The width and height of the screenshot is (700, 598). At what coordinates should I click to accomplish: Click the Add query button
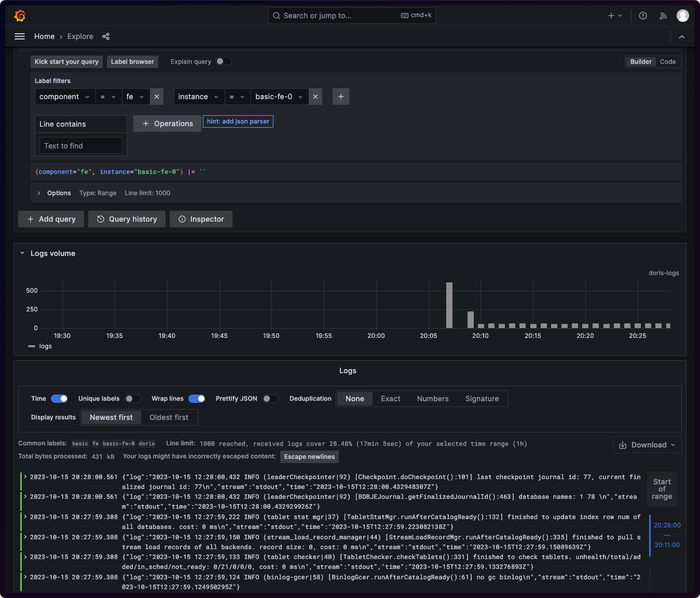pyautogui.click(x=51, y=219)
